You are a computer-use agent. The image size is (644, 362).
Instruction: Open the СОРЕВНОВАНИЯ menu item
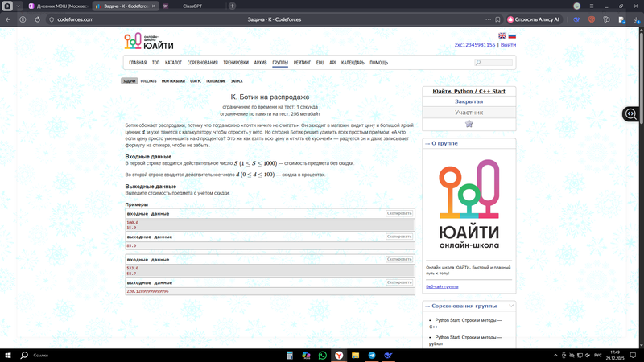pyautogui.click(x=203, y=62)
